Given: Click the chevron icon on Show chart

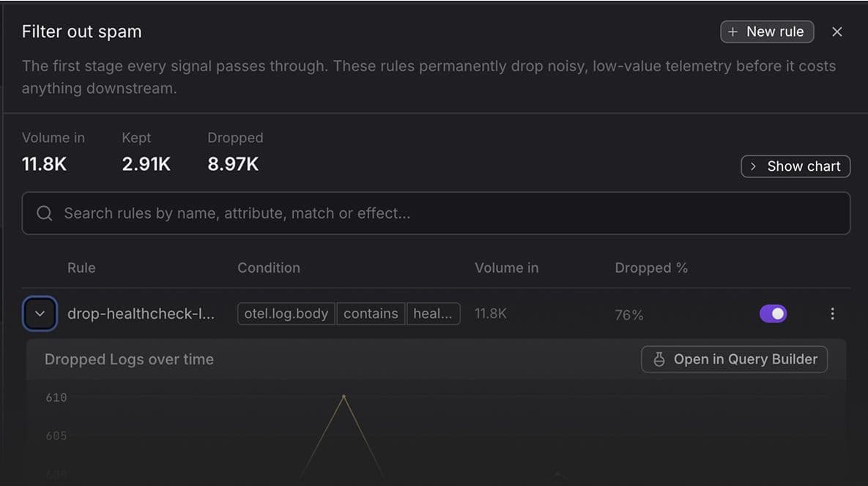Looking at the screenshot, I should click(753, 166).
